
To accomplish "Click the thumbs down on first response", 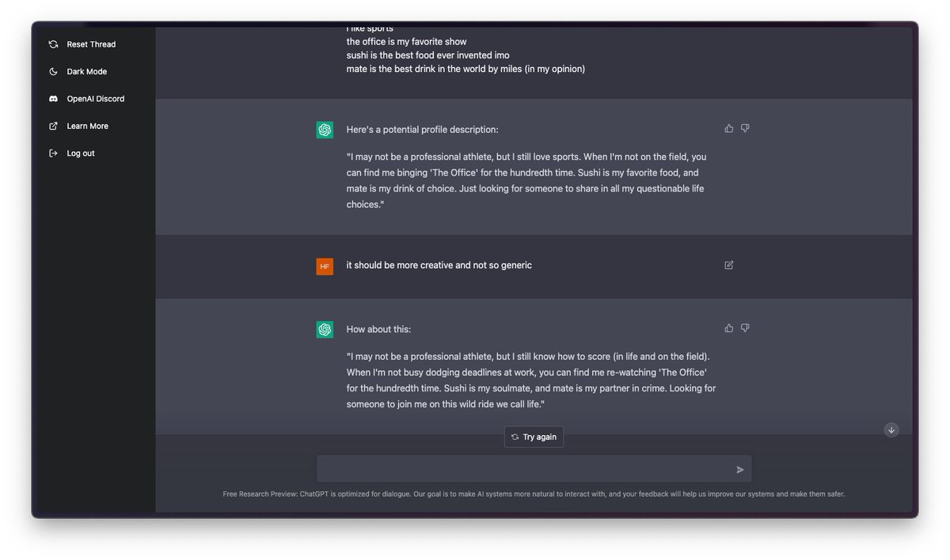I will pos(745,128).
